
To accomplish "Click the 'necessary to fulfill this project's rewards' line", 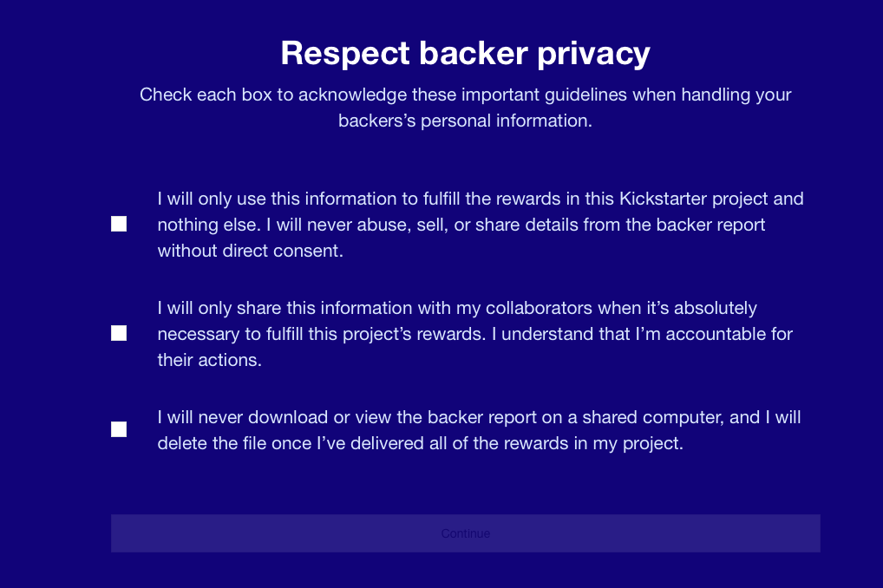I will (474, 334).
